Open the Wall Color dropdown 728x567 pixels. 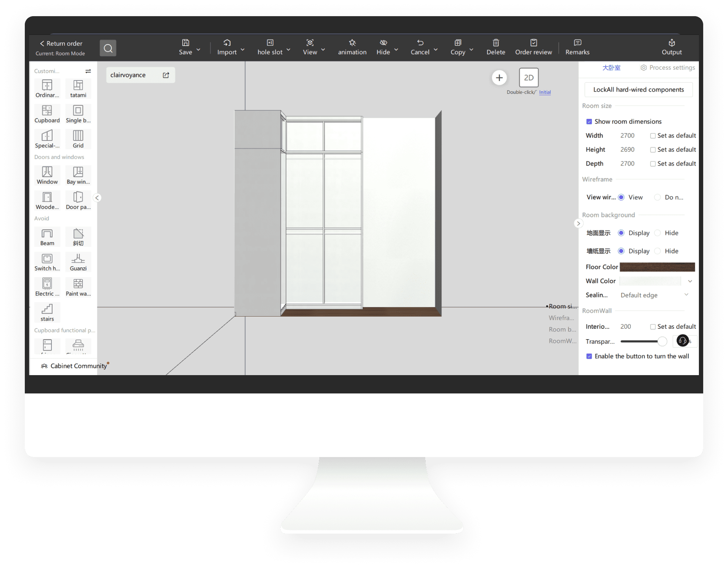[x=690, y=281]
